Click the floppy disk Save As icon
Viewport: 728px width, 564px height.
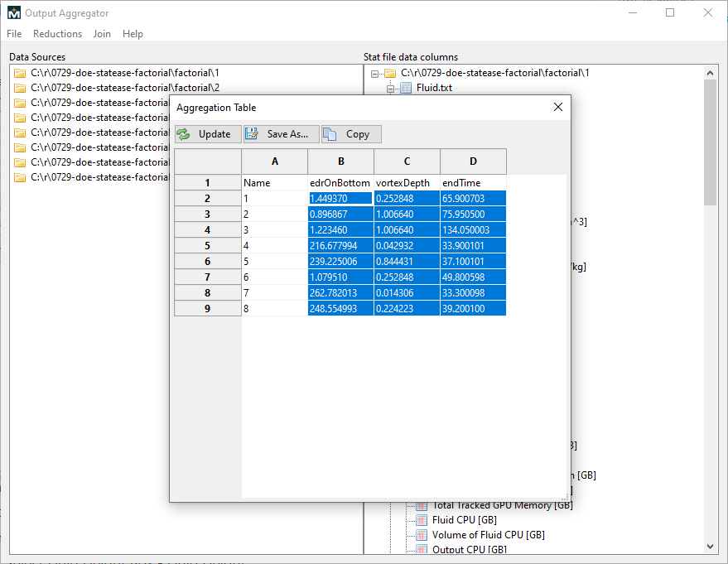click(252, 133)
